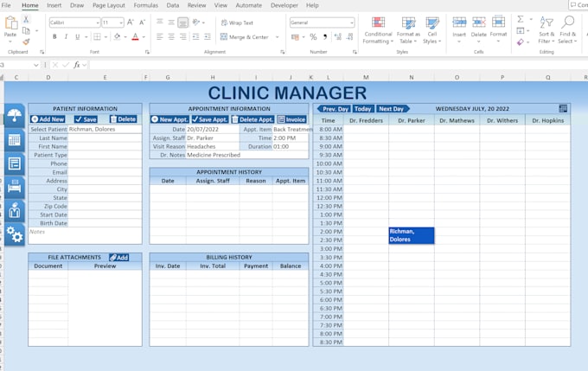588x371 pixels.
Task: Click the Clear eraser icon
Action: [x=521, y=42]
